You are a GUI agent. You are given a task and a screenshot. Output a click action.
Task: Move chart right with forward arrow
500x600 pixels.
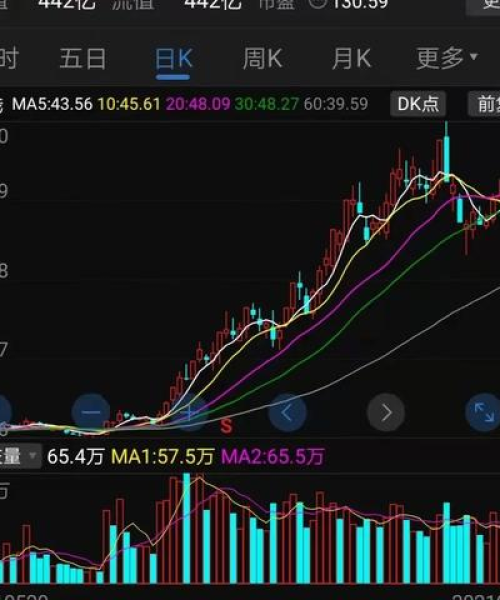(x=386, y=412)
